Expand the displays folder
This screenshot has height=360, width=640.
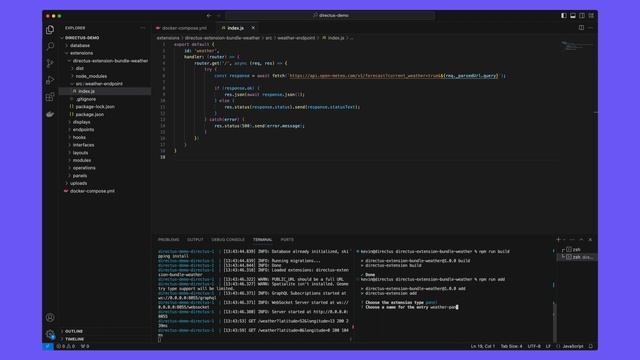(81, 122)
